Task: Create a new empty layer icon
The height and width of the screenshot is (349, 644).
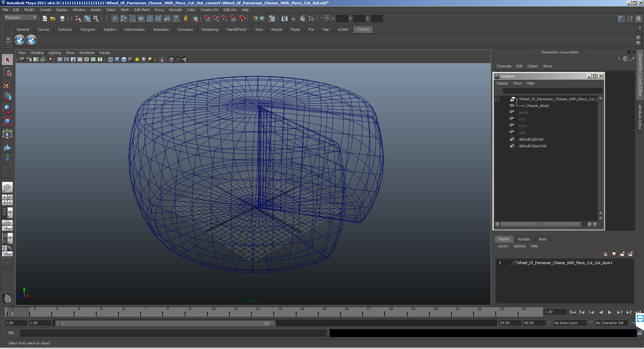Action: pyautogui.click(x=622, y=254)
